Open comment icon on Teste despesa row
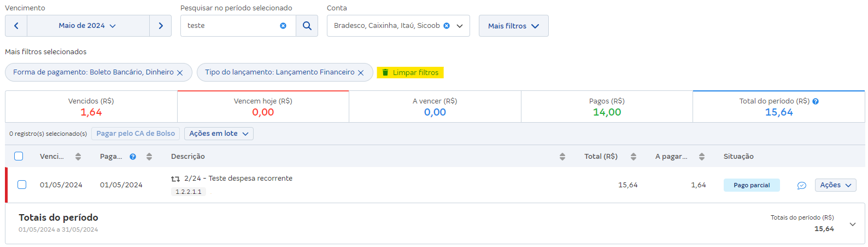The width and height of the screenshot is (868, 247). click(802, 186)
